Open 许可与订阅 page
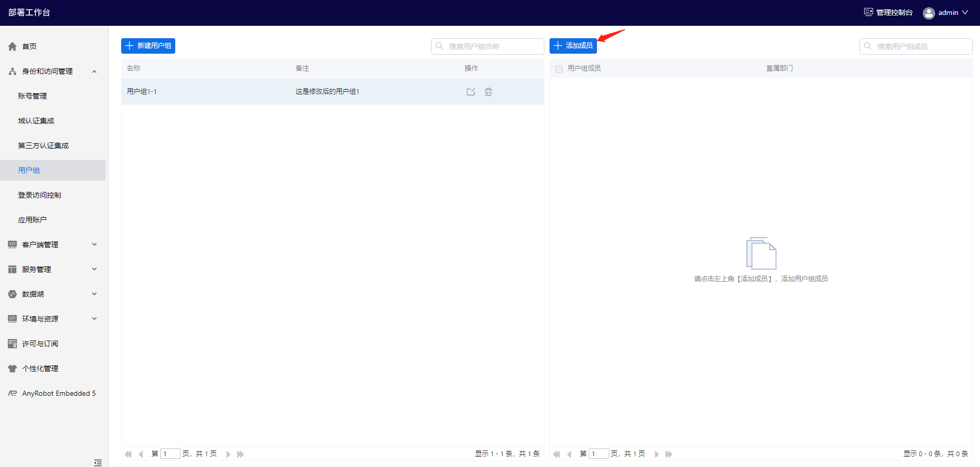This screenshot has height=467, width=980. pyautogui.click(x=40, y=344)
